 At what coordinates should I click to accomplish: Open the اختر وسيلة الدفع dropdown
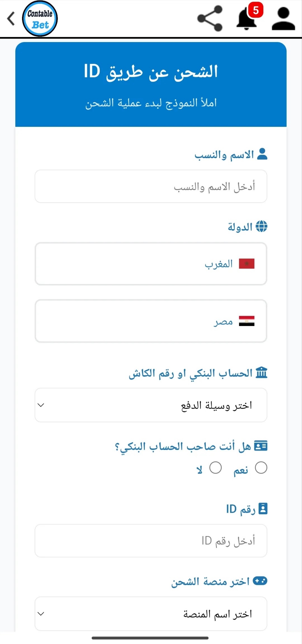[x=151, y=405]
